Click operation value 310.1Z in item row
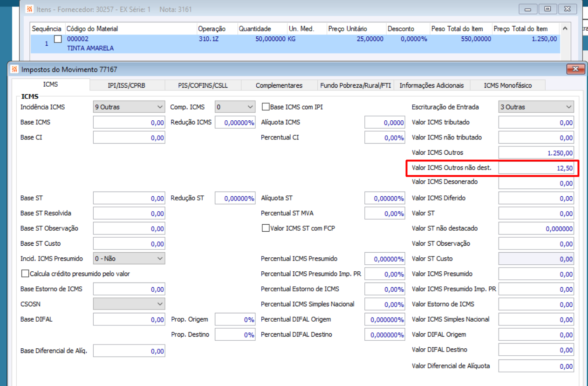 tap(209, 39)
